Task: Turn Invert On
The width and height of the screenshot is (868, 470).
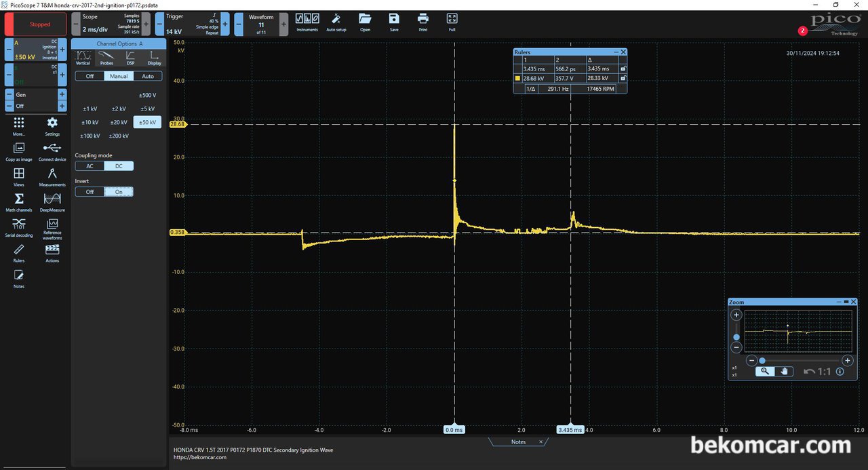Action: tap(119, 192)
